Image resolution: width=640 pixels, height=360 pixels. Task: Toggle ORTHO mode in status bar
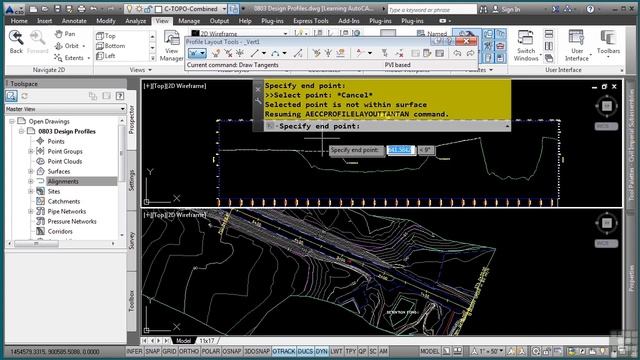[189, 351]
